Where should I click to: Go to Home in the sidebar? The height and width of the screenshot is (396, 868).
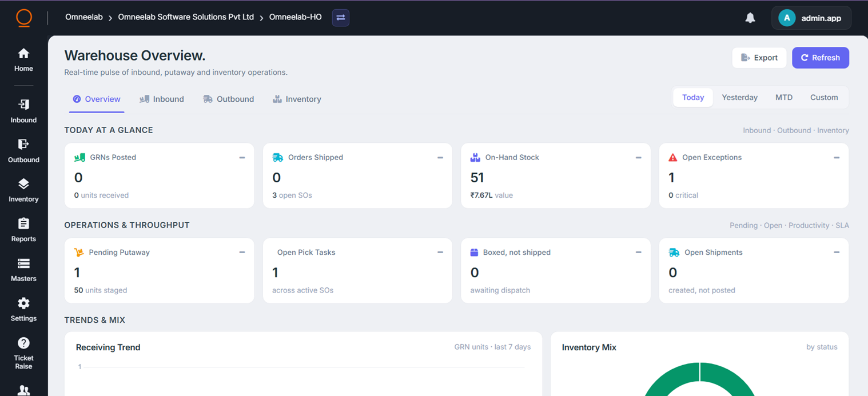pos(23,60)
